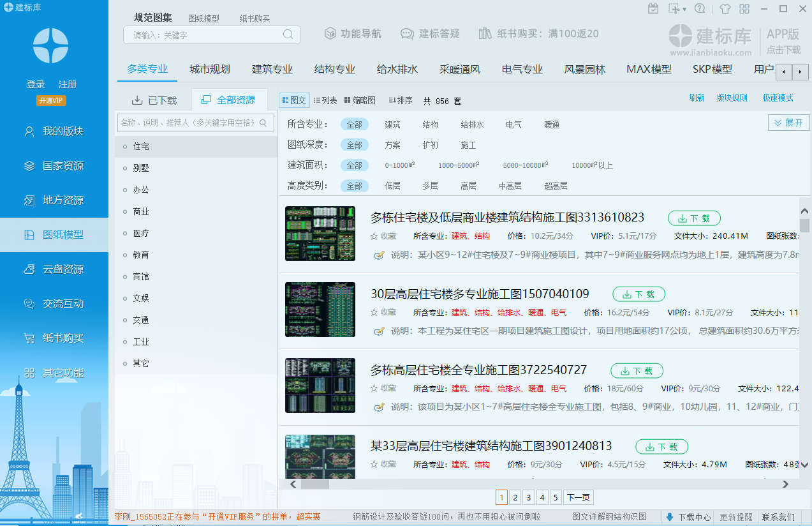
Task: Open the screenshot scissors dropdown arrow
Action: [684, 10]
